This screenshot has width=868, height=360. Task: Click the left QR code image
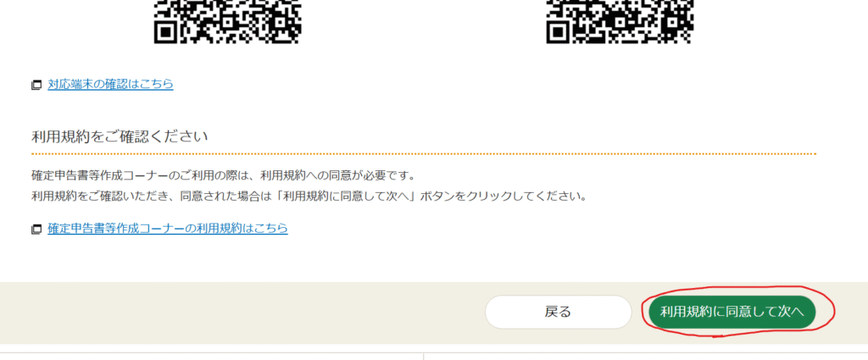point(227,21)
